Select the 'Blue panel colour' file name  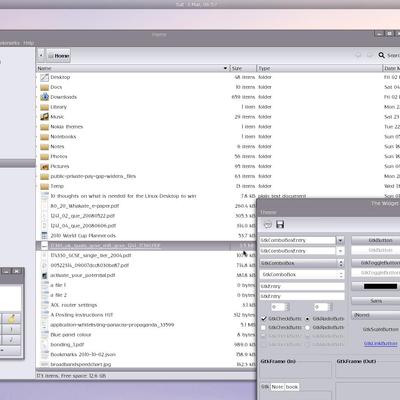pyautogui.click(x=71, y=335)
